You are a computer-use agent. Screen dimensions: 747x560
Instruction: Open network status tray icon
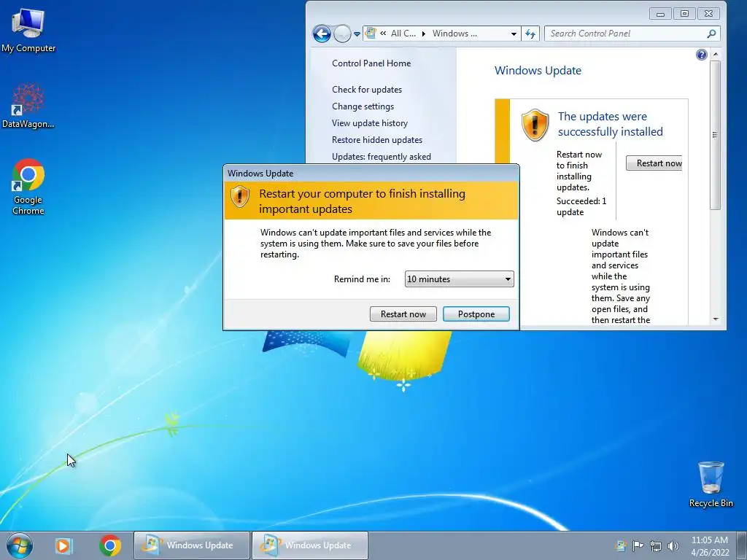click(x=656, y=545)
